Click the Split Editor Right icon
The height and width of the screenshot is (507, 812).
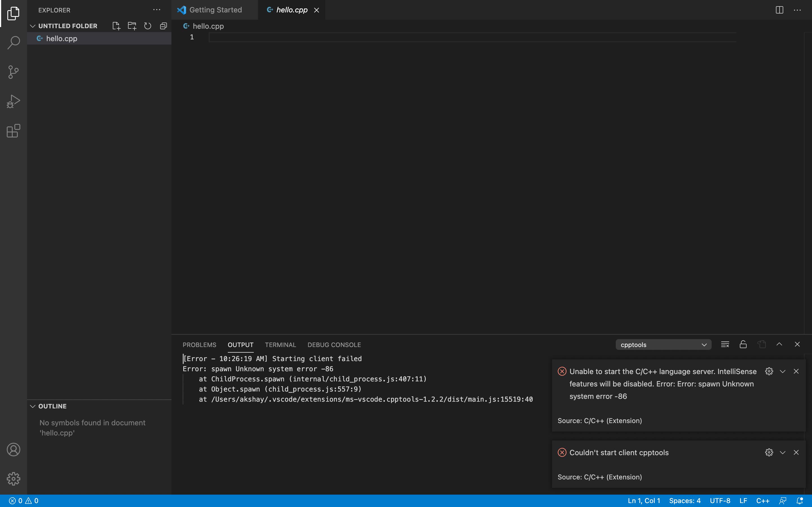(779, 10)
